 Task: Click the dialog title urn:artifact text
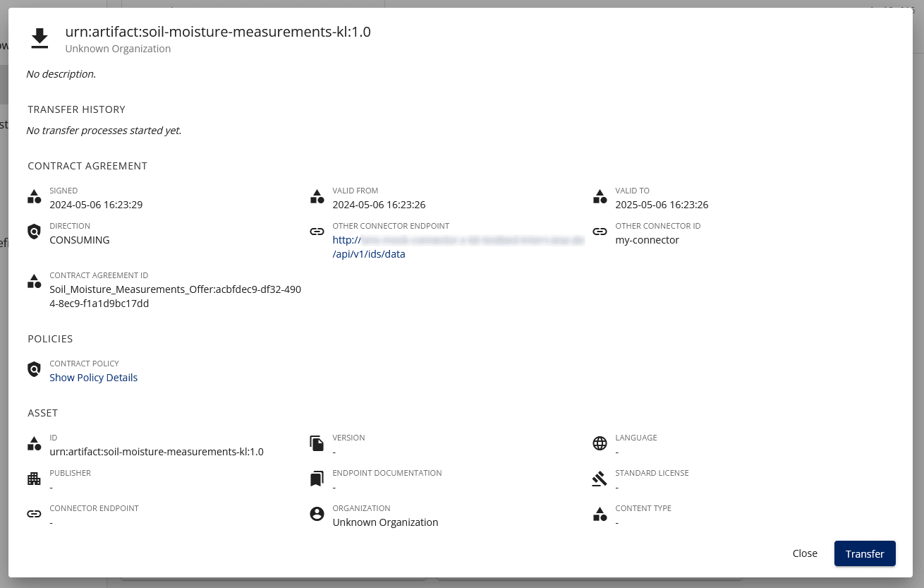(x=218, y=32)
